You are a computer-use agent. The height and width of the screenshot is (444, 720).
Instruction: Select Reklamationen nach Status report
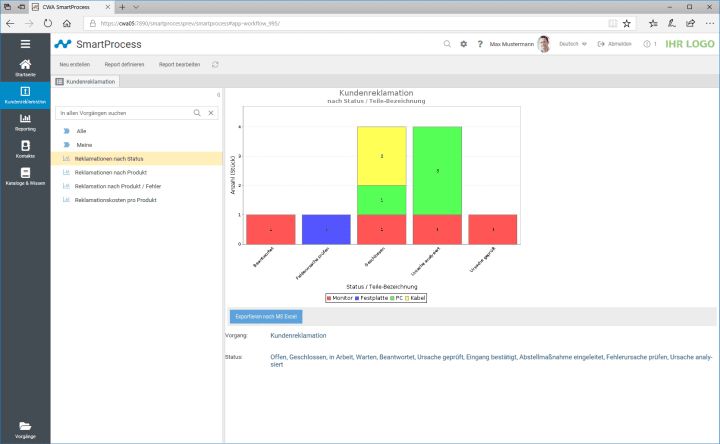click(x=137, y=159)
